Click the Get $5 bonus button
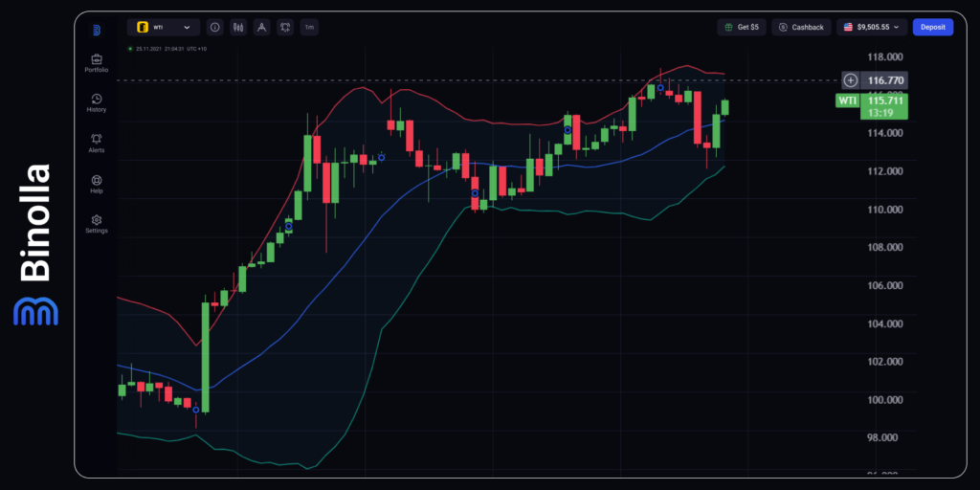The width and height of the screenshot is (980, 490). pyautogui.click(x=742, y=27)
